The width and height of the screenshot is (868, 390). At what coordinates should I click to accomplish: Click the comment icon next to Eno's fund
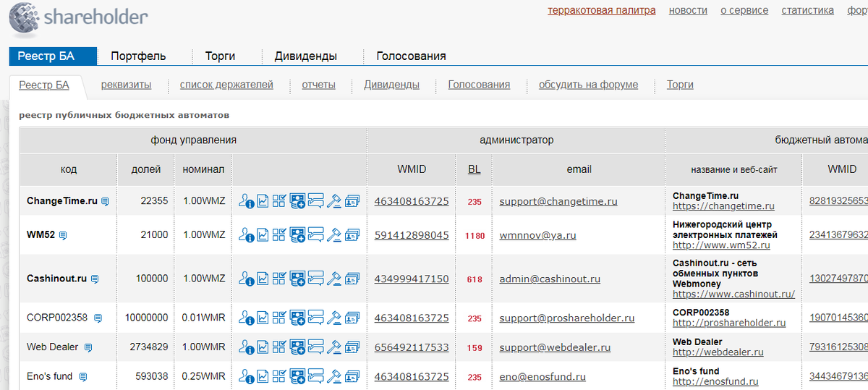click(x=83, y=377)
